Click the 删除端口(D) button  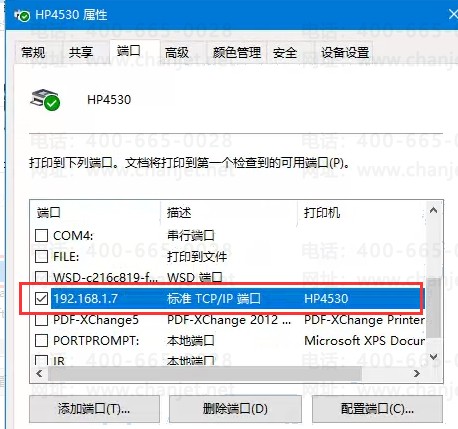click(x=235, y=409)
